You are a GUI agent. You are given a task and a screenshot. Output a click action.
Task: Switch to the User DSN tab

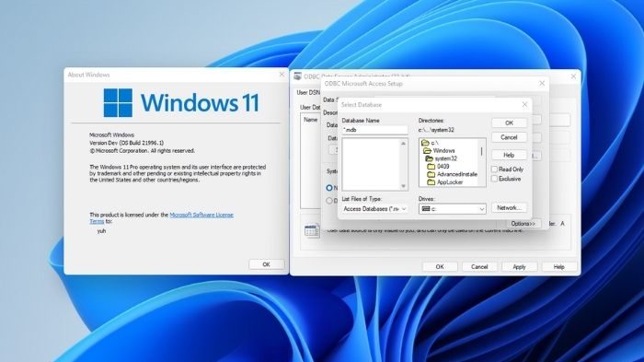click(x=308, y=92)
